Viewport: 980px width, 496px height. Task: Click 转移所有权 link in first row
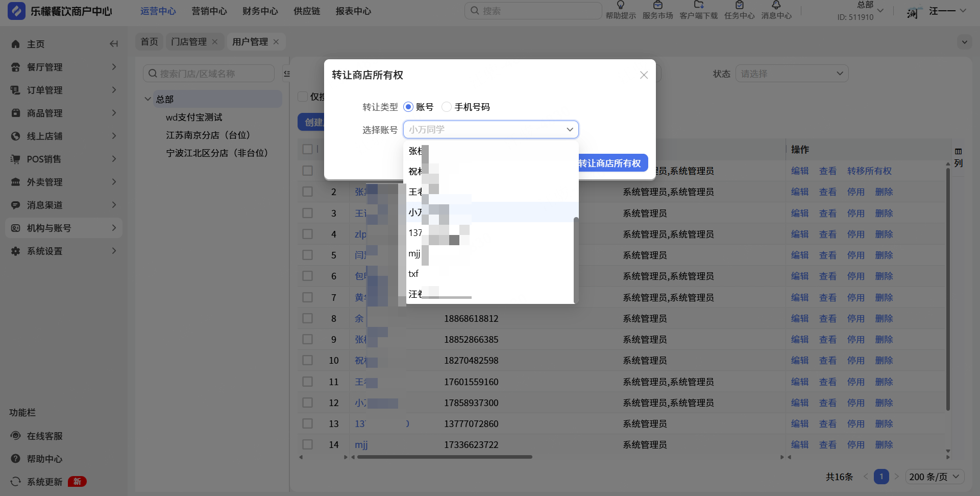(x=869, y=171)
